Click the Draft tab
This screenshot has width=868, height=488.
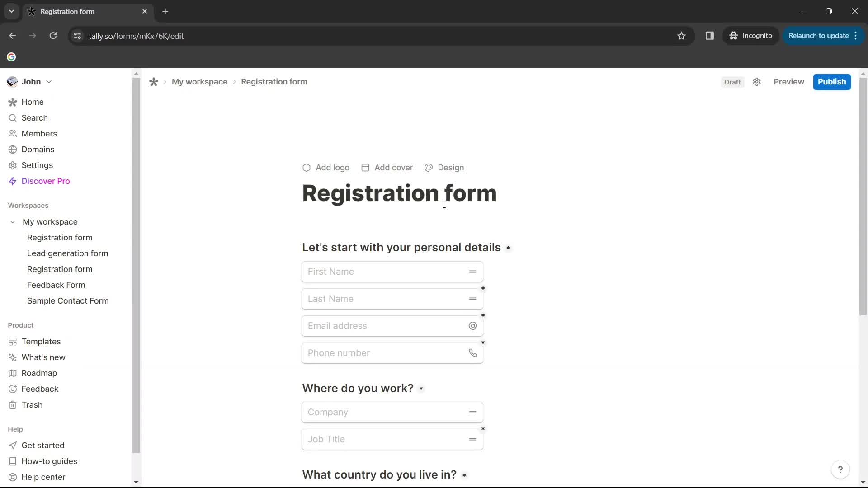coord(733,82)
